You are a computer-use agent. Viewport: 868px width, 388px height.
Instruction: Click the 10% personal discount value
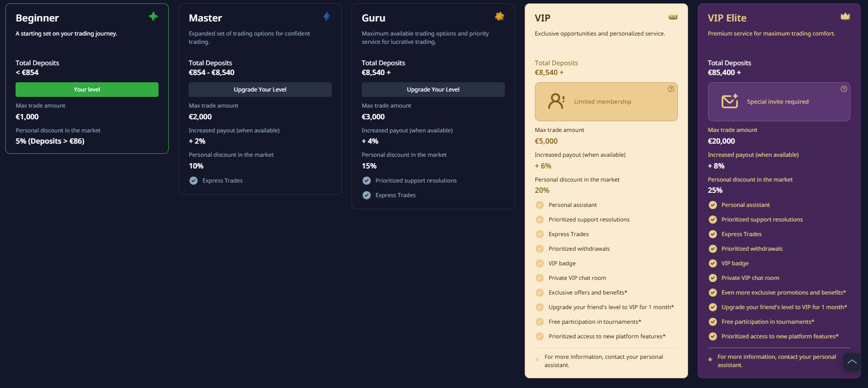click(196, 166)
